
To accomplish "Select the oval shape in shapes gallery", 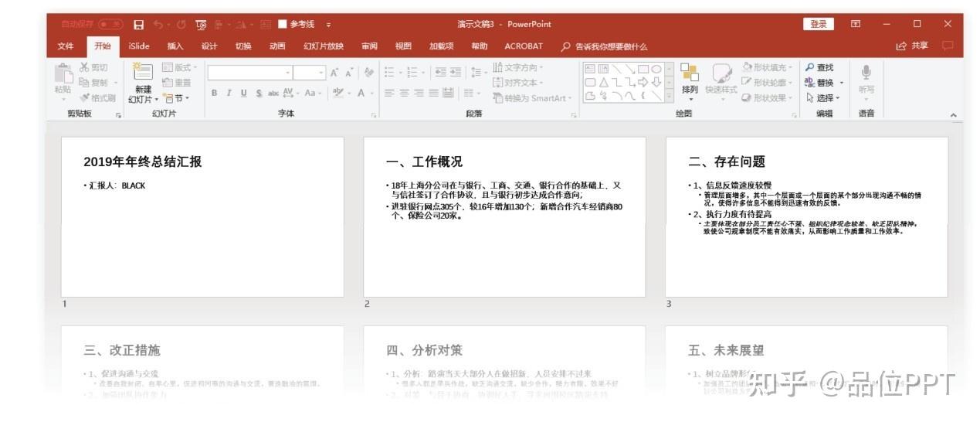I will (x=656, y=69).
